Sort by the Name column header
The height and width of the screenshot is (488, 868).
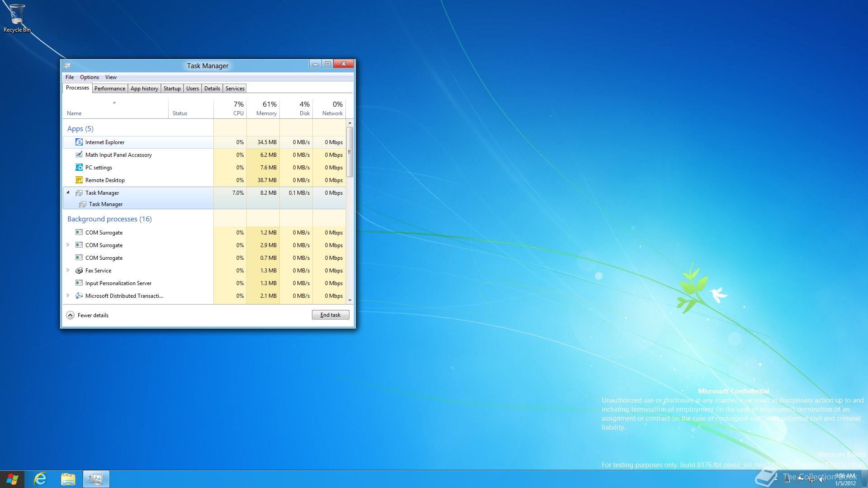(115, 109)
